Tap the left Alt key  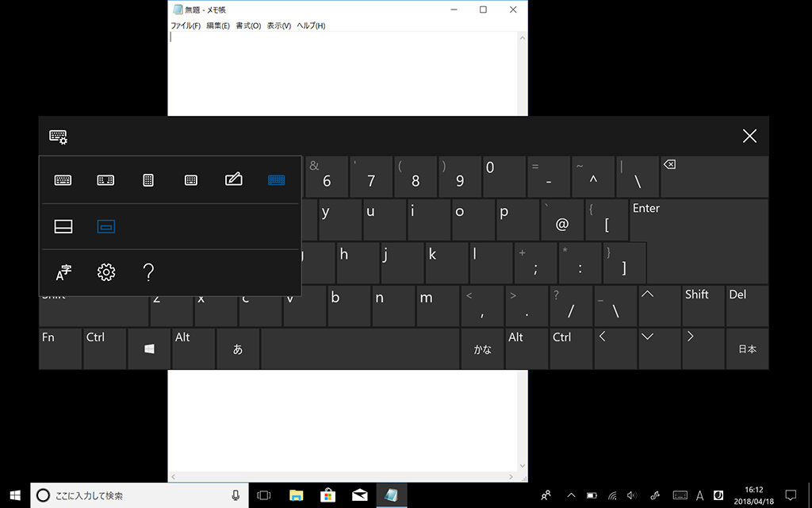click(193, 349)
